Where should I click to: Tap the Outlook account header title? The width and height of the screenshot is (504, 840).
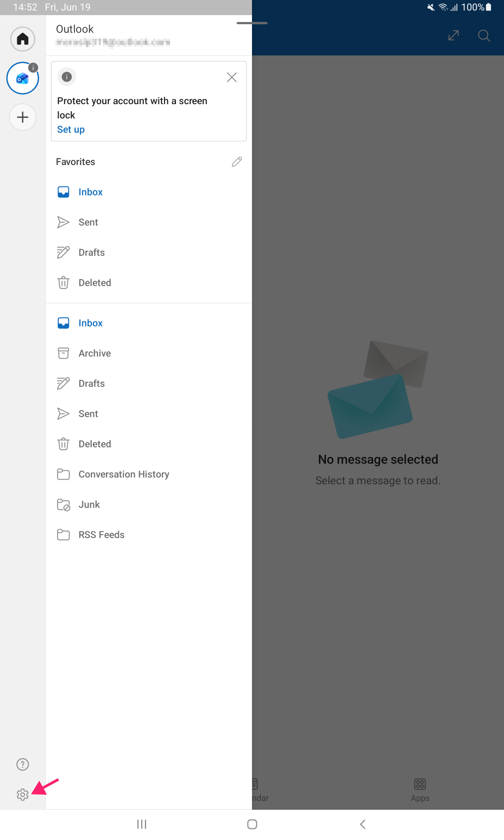click(75, 29)
